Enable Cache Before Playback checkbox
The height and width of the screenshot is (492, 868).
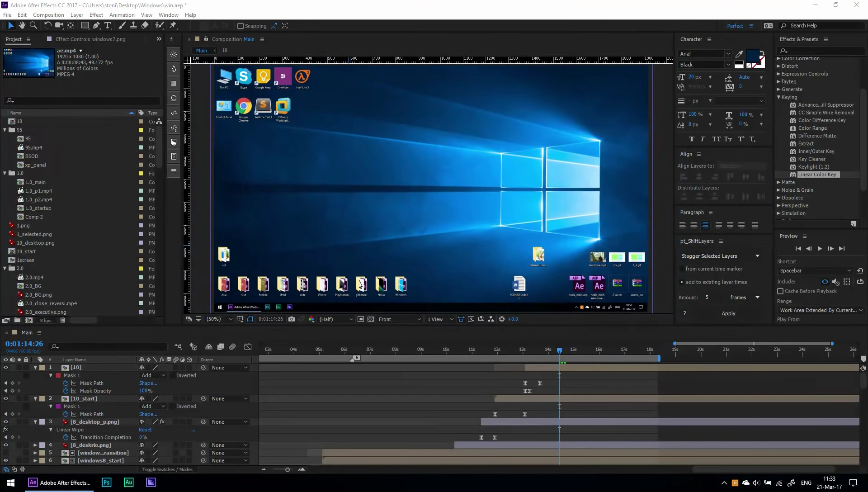click(780, 291)
